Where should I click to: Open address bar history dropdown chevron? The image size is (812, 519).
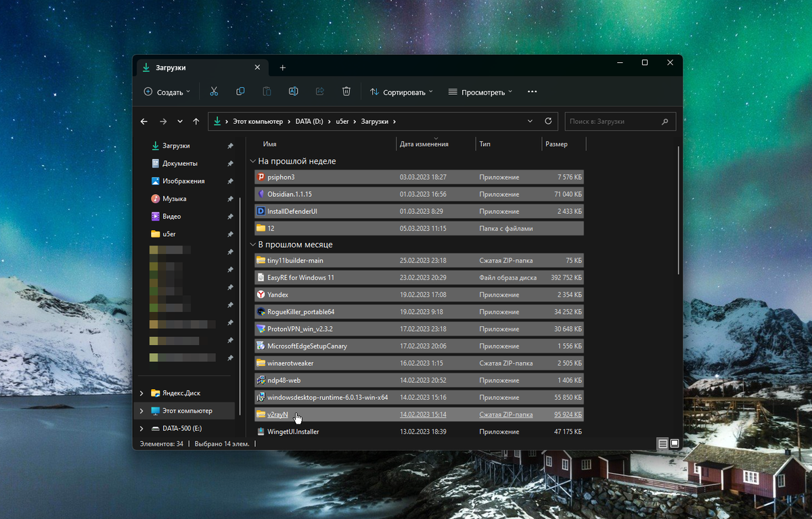point(530,121)
